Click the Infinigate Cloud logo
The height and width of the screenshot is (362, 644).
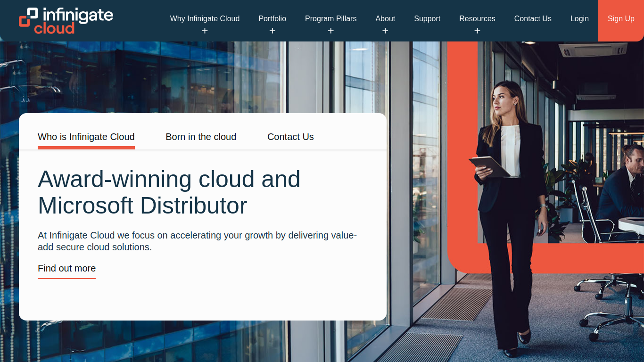tap(66, 21)
